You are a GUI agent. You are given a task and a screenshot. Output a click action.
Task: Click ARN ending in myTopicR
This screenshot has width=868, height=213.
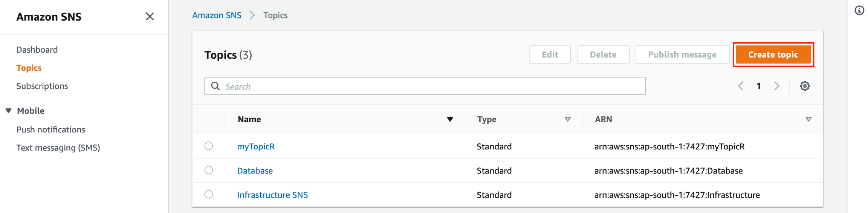point(669,146)
